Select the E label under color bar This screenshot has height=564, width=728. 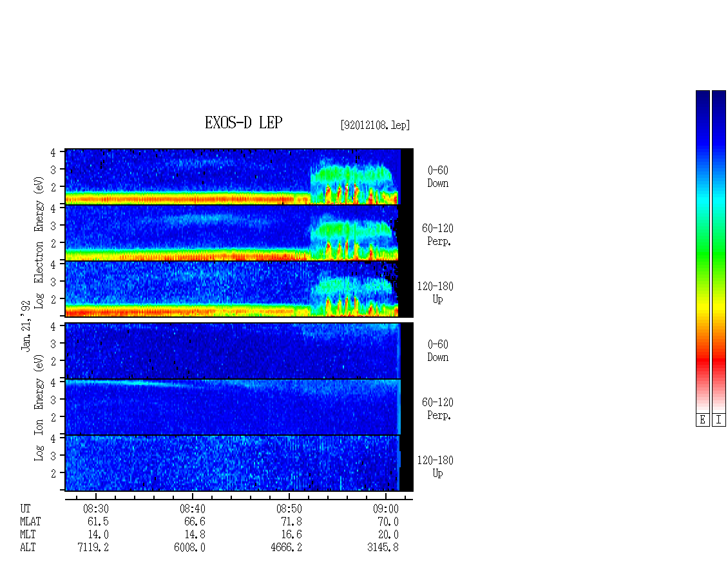pos(702,420)
